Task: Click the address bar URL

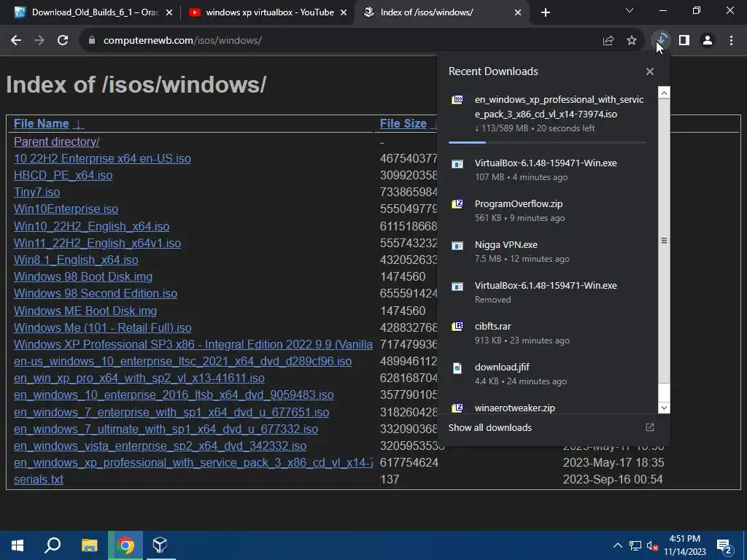Action: 182,41
